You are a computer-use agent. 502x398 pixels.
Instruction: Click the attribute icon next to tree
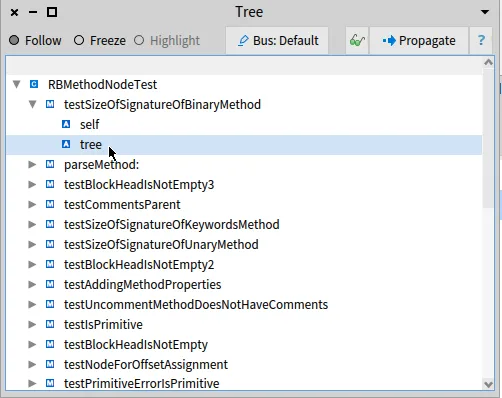pyautogui.click(x=66, y=144)
